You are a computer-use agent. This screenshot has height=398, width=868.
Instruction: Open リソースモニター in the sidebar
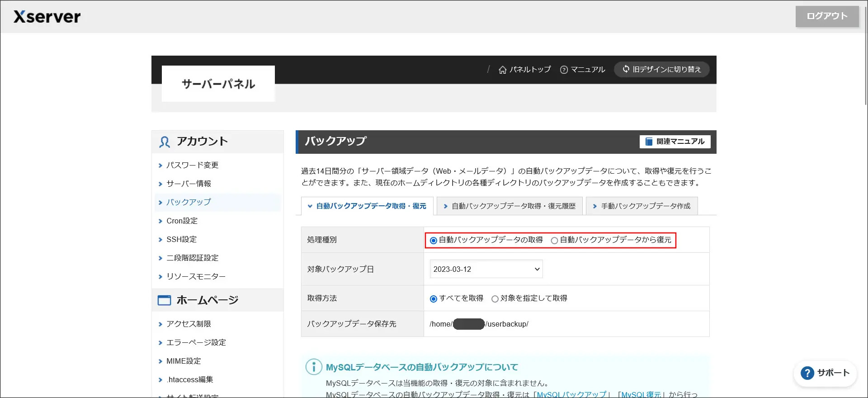196,276
